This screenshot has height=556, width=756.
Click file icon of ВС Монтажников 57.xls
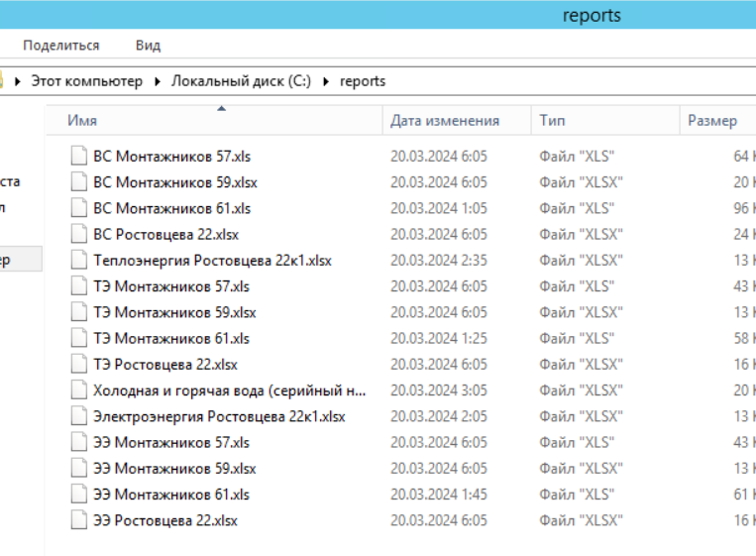[79, 157]
